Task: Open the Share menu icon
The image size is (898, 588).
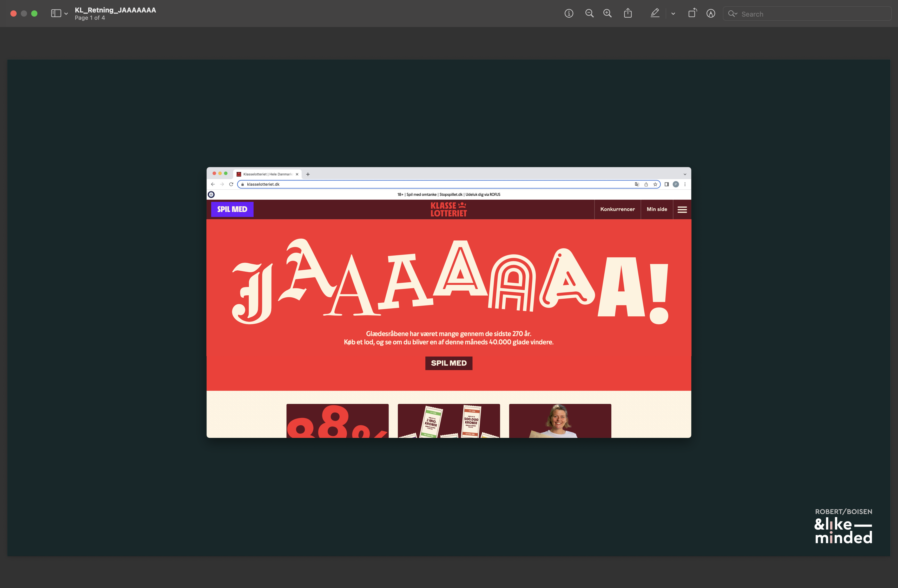Action: (x=628, y=14)
